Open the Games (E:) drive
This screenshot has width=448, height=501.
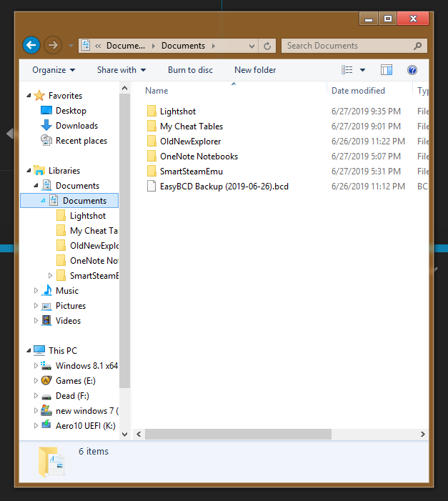pos(76,380)
